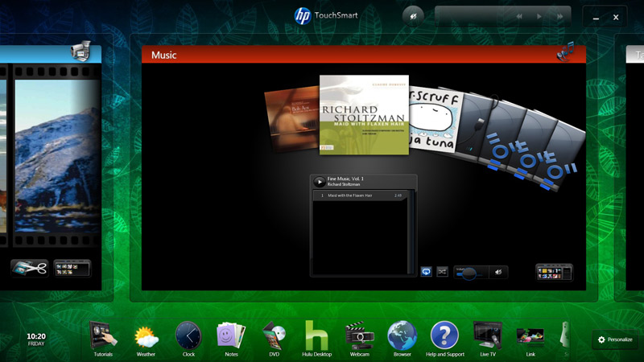Click the Music tile title bar

pos(364,55)
